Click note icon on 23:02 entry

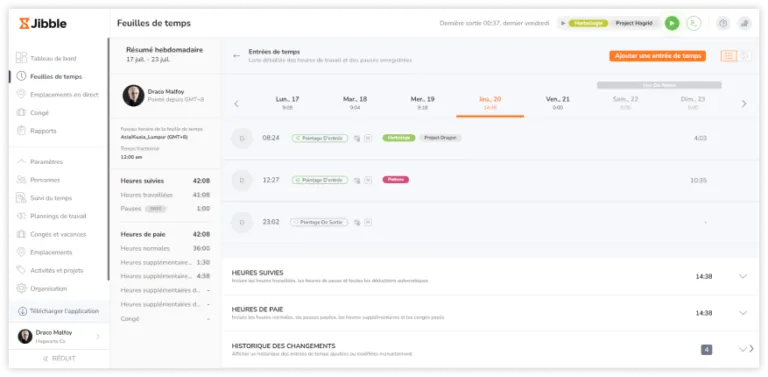tap(368, 222)
